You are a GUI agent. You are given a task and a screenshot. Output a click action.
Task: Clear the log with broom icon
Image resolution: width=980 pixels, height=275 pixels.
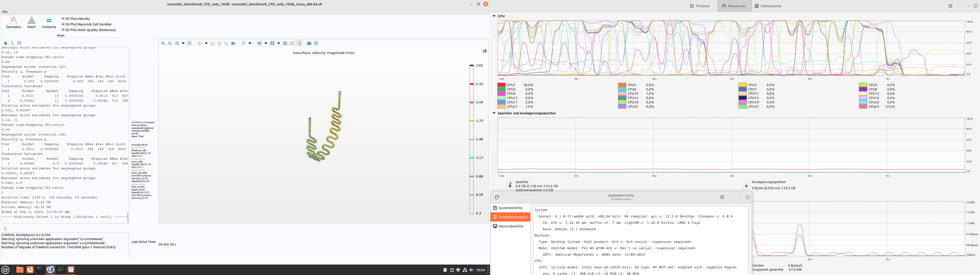(x=13, y=43)
